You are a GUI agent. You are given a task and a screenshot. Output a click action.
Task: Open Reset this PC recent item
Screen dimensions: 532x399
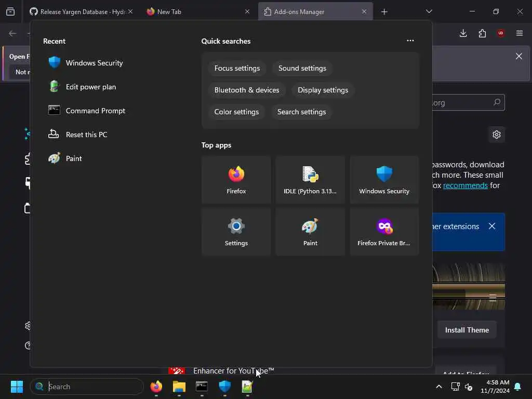click(x=78, y=135)
